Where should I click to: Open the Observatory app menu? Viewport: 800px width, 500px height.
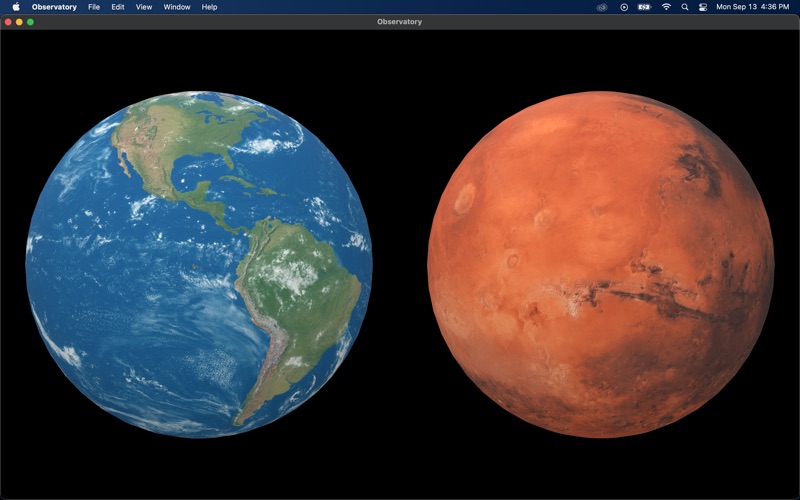click(54, 7)
